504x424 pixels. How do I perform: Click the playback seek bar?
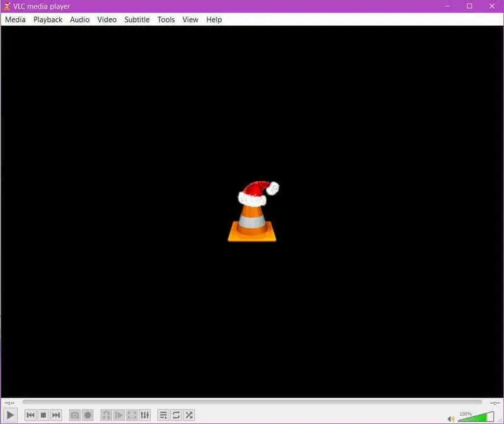[253, 402]
